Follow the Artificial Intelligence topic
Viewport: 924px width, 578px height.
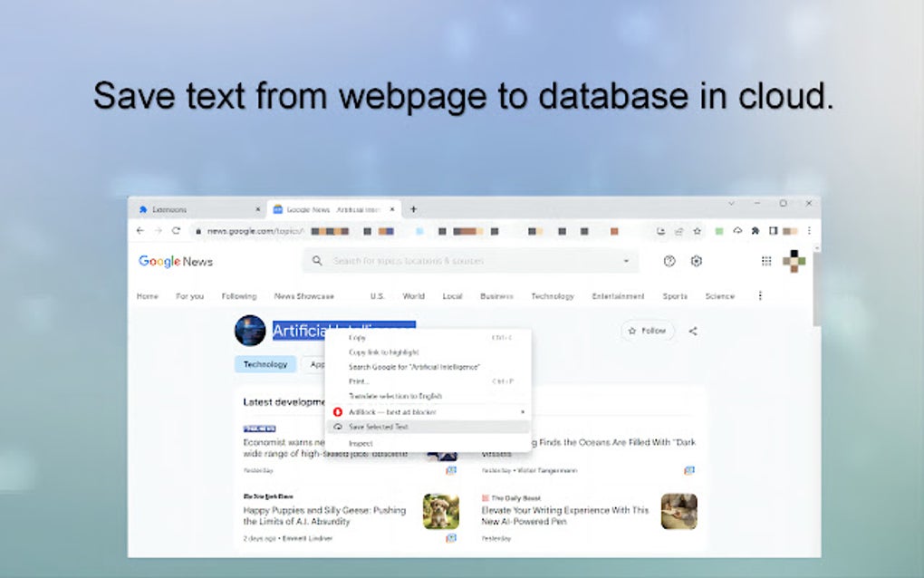[647, 331]
